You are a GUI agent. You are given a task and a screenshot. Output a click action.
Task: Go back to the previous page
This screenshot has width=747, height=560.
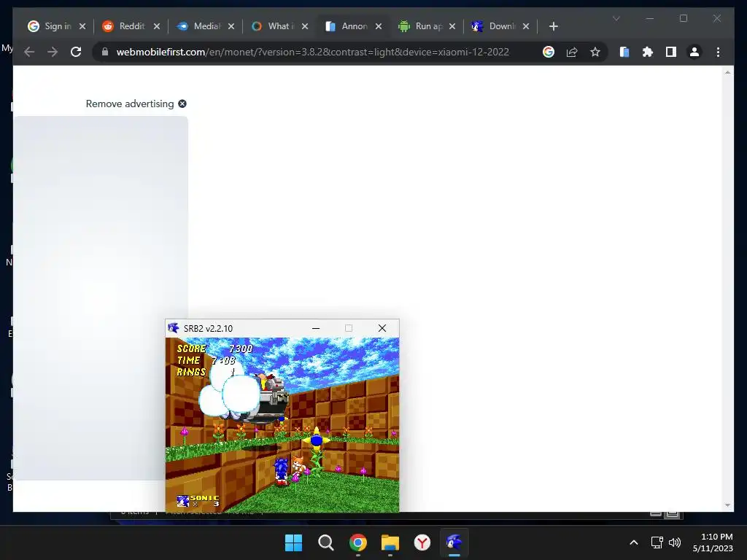coord(29,52)
